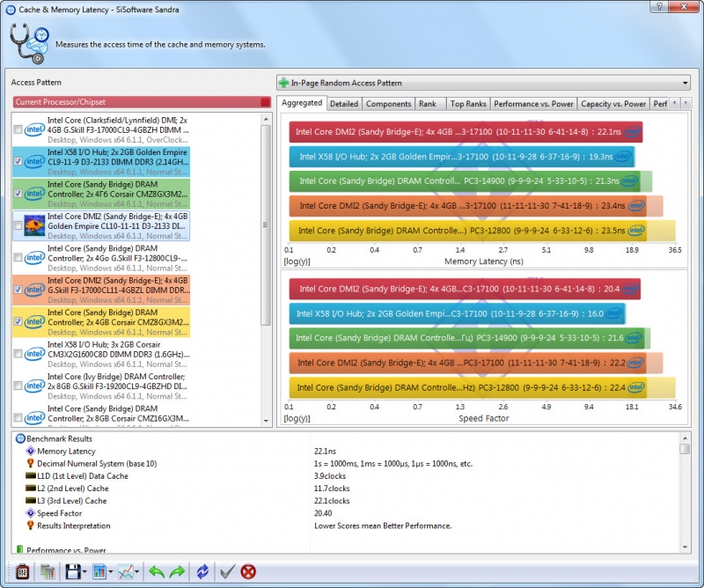Click the stethoscope and brain header icon
Viewport: 704px width, 588px height.
coord(29,44)
